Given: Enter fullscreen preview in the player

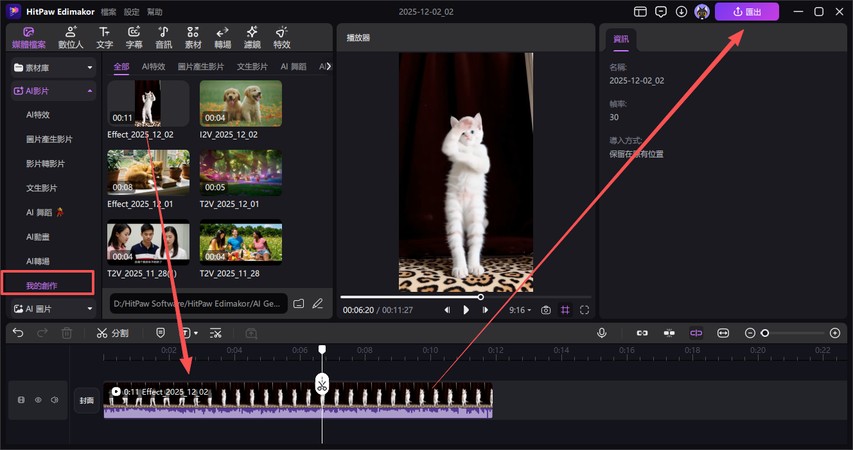Looking at the screenshot, I should click(x=585, y=310).
